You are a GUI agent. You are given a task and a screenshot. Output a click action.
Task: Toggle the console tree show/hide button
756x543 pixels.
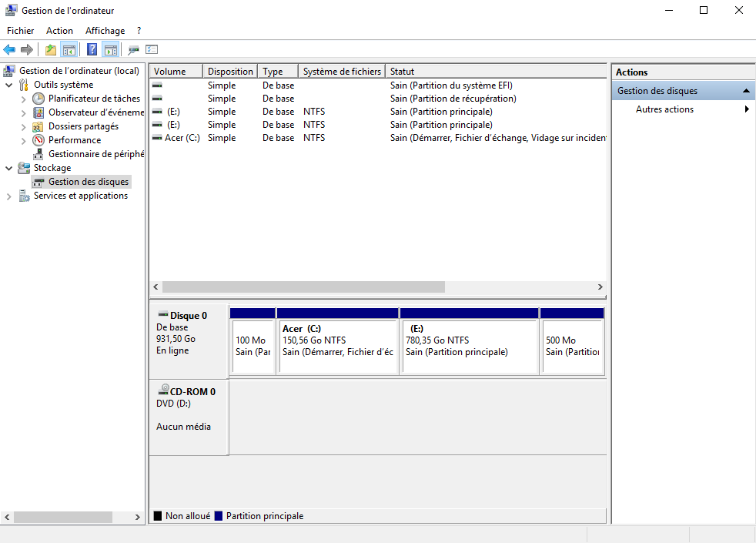69,50
